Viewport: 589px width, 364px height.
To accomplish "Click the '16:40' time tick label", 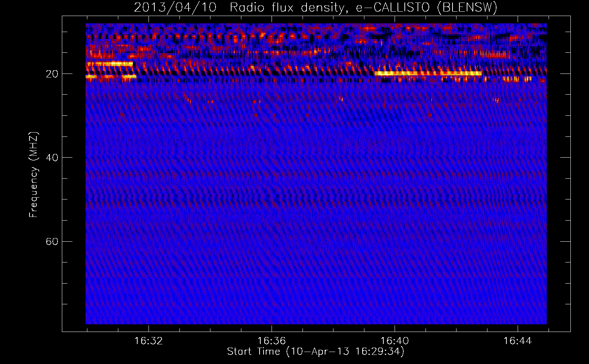I will [395, 341].
